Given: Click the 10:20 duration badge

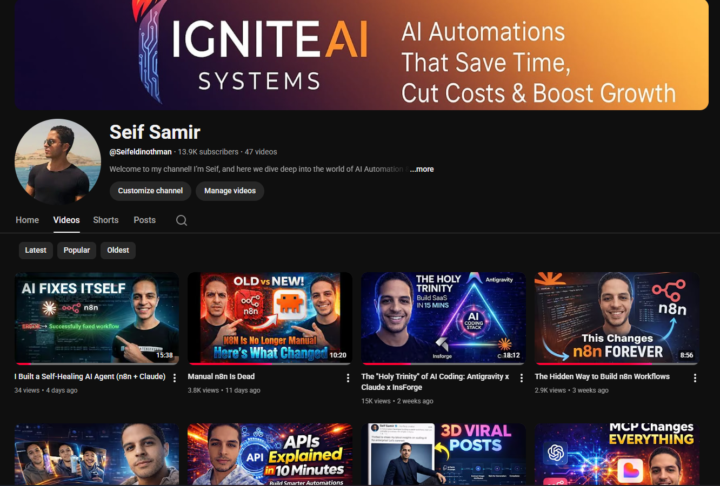Looking at the screenshot, I should (x=338, y=355).
